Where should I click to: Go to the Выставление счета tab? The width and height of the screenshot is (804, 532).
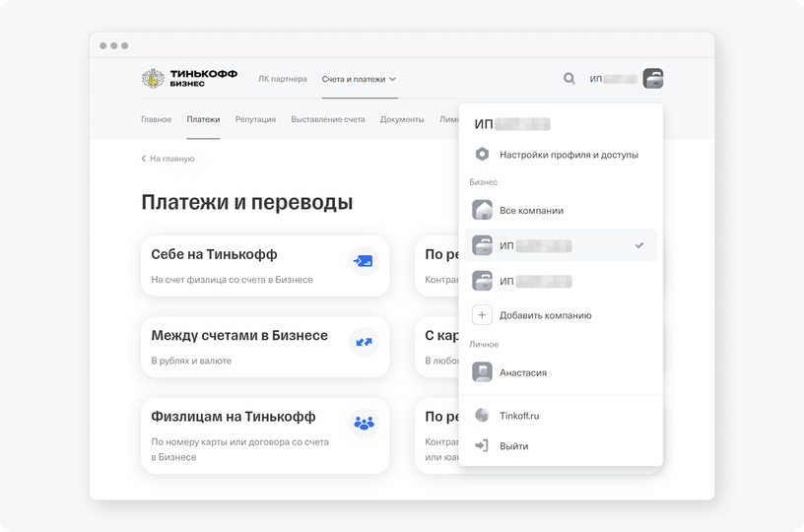tap(328, 119)
